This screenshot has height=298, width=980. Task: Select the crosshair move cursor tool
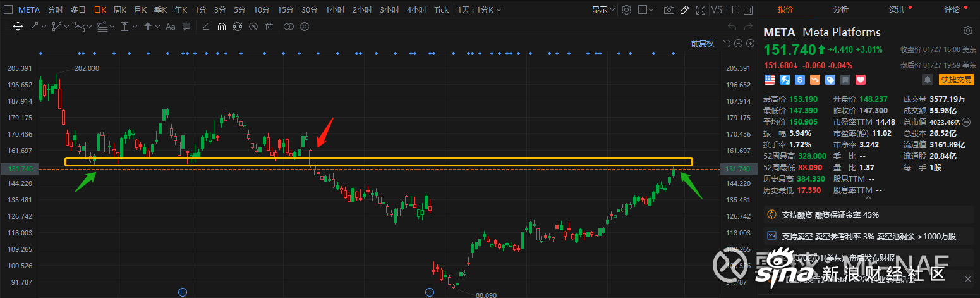18,27
